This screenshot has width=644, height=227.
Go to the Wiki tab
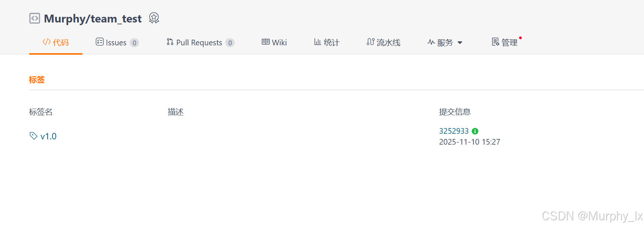[274, 42]
